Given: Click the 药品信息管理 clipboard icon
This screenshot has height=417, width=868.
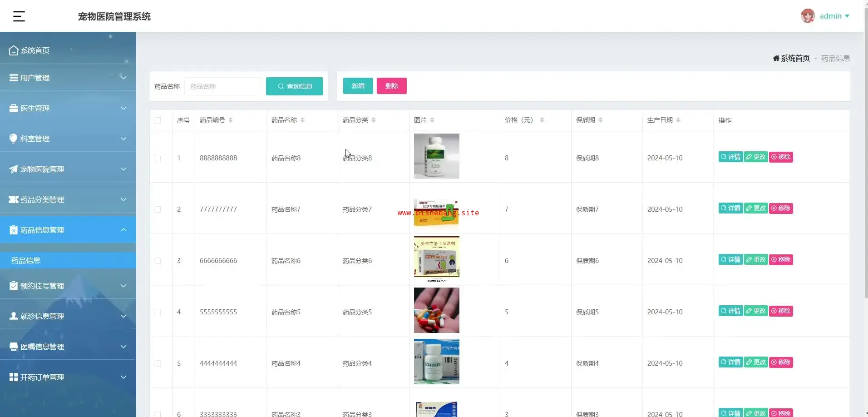Looking at the screenshot, I should click(14, 230).
